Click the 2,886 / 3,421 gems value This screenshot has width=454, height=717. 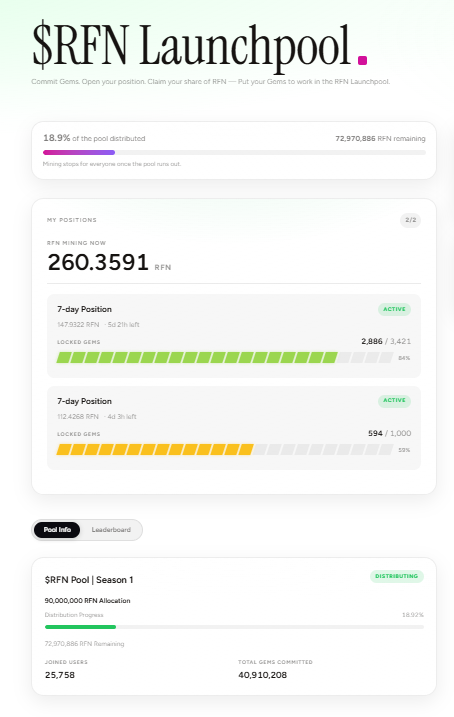pyautogui.click(x=386, y=341)
